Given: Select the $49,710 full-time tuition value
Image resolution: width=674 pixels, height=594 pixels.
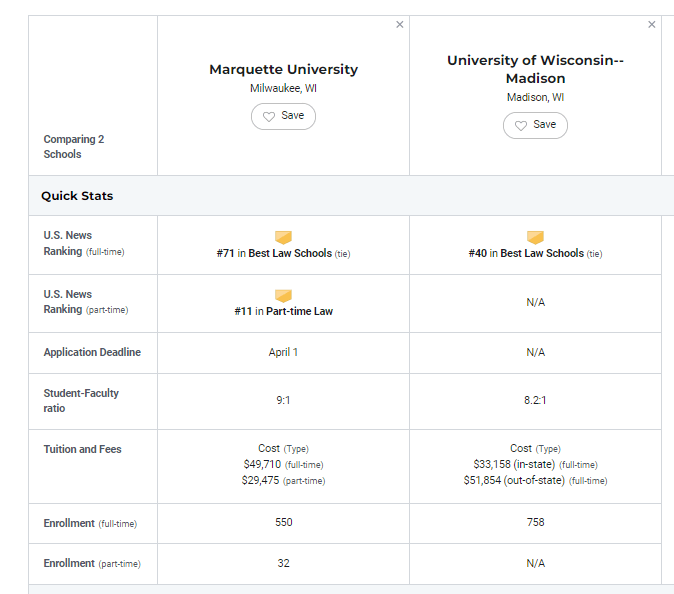Looking at the screenshot, I should [262, 464].
